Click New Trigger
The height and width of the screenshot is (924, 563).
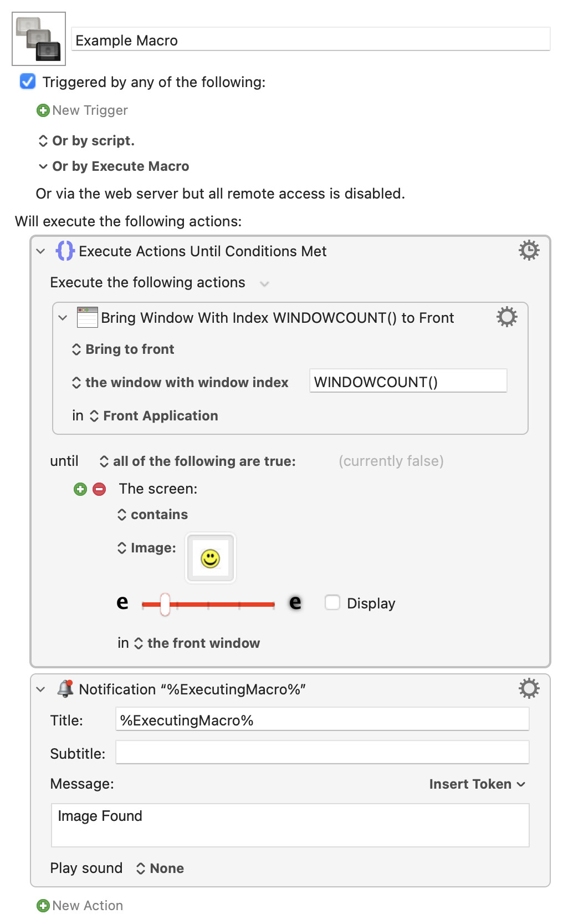(82, 110)
